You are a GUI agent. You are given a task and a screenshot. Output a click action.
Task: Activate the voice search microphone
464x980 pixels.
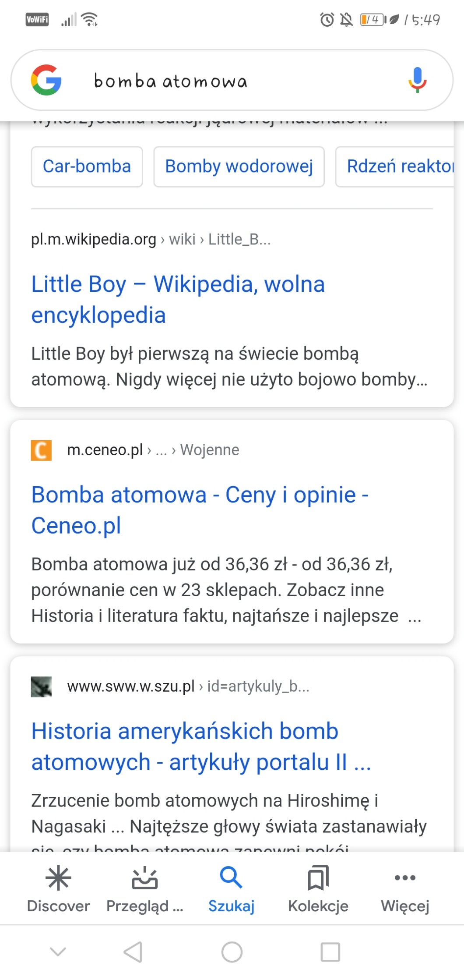tap(417, 80)
